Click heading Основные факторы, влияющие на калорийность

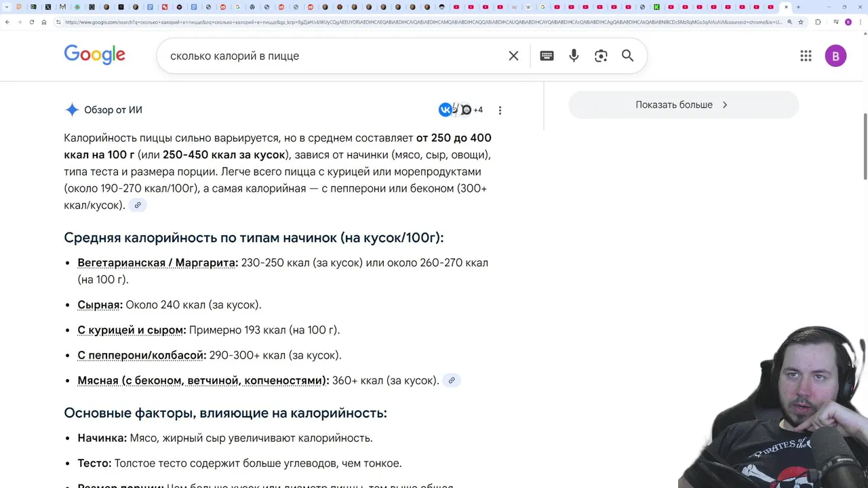tap(225, 413)
